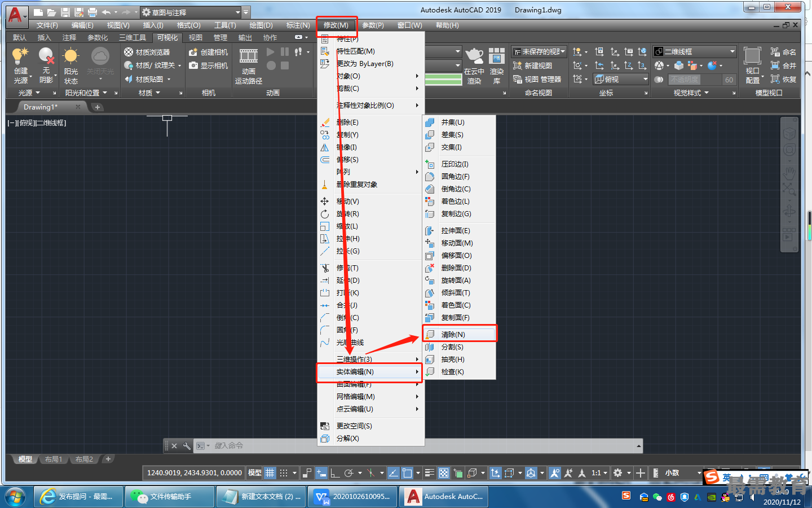Toggle lineweight display in status bar

pos(429,473)
